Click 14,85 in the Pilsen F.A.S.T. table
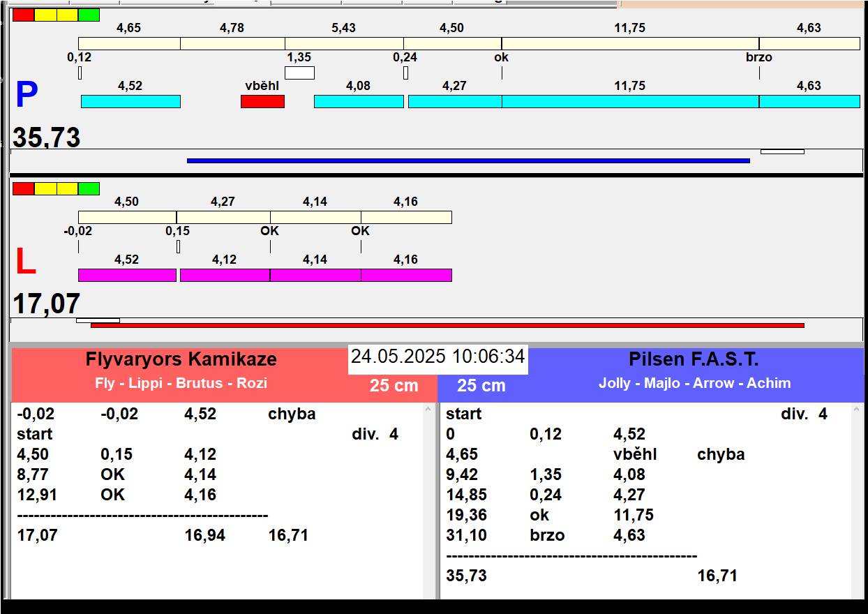Screen dimensions: 868x614 coord(466,495)
